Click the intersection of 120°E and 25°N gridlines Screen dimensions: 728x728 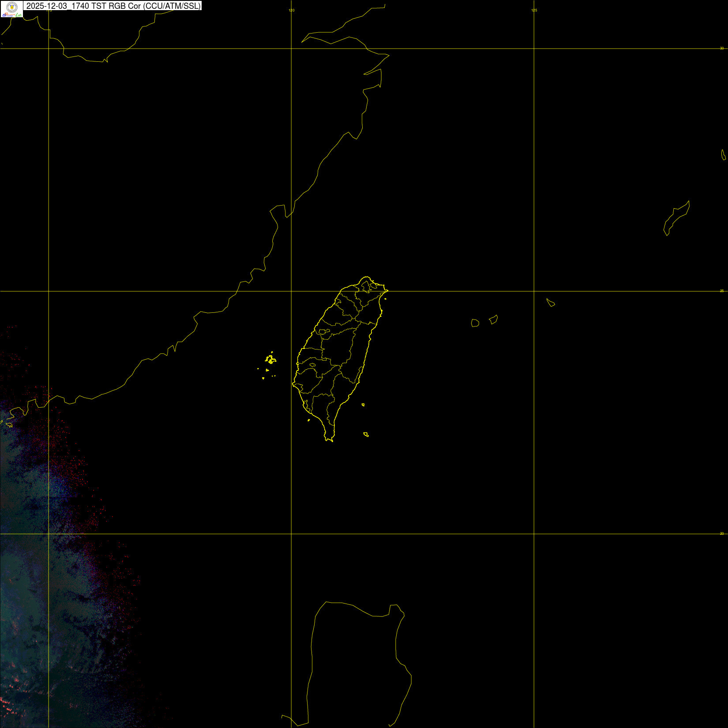click(291, 291)
